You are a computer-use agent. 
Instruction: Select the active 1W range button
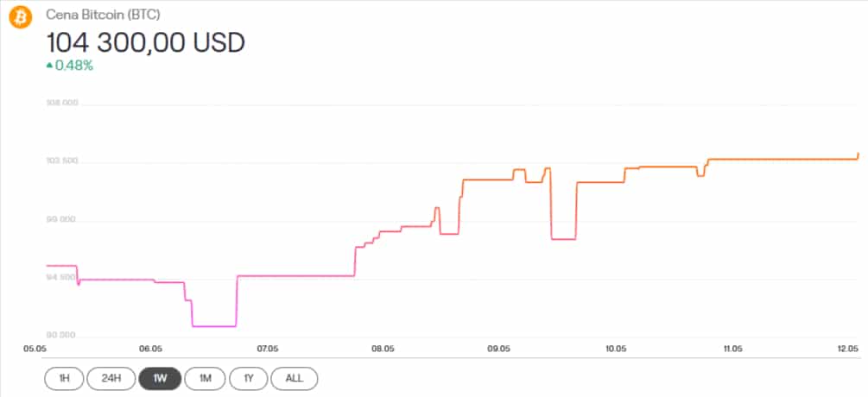click(x=159, y=378)
